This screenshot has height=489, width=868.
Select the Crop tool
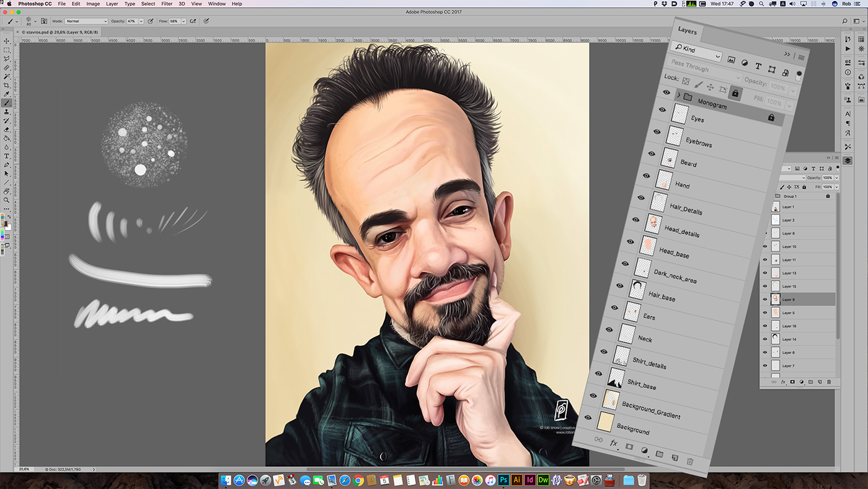click(x=7, y=86)
